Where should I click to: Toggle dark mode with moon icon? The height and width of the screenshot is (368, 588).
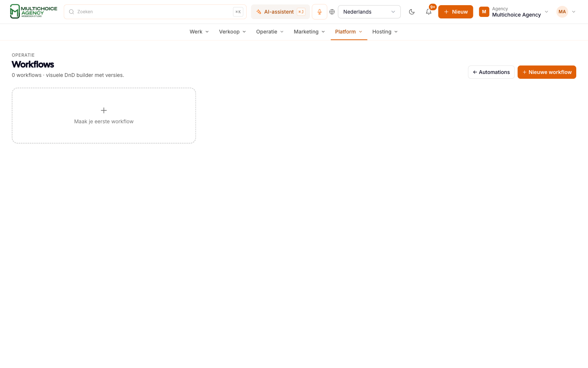click(x=412, y=12)
